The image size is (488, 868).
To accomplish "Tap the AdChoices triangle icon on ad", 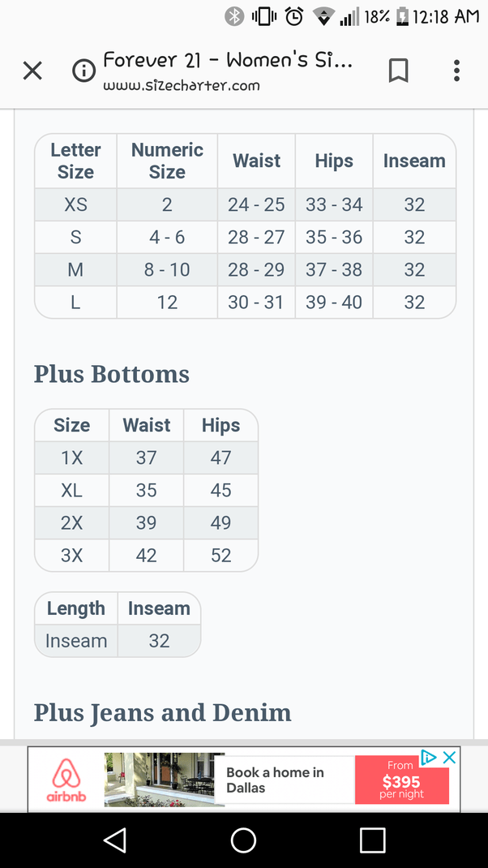I will [x=429, y=757].
